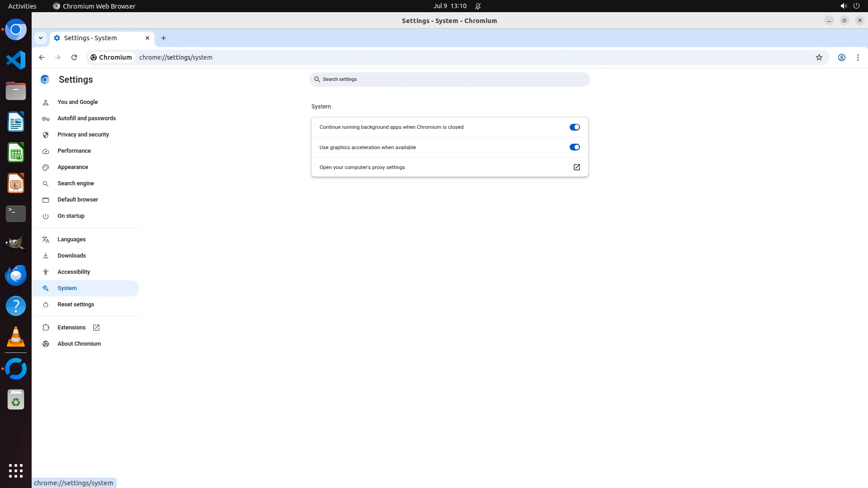
Task: Disable graphics acceleration toggle
Action: tap(574, 147)
